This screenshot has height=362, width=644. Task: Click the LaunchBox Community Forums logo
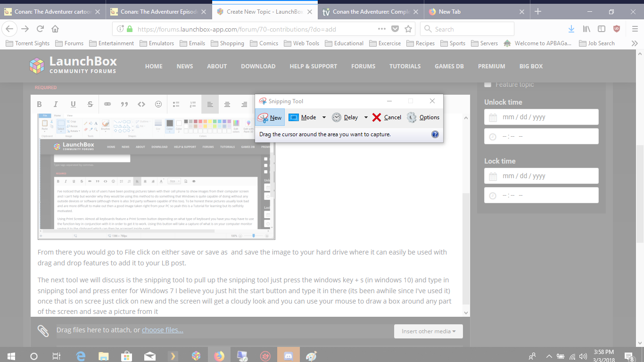(x=73, y=65)
